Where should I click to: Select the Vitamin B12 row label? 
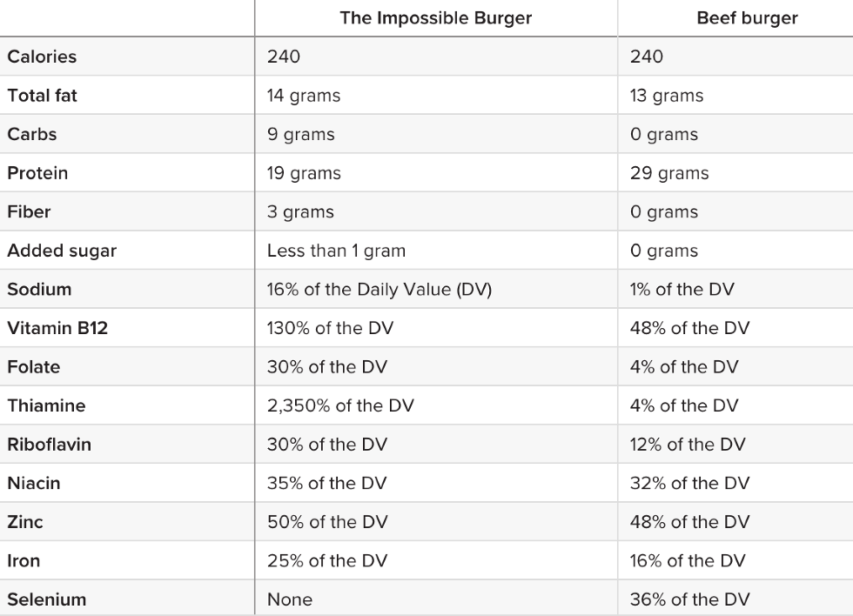(x=57, y=328)
